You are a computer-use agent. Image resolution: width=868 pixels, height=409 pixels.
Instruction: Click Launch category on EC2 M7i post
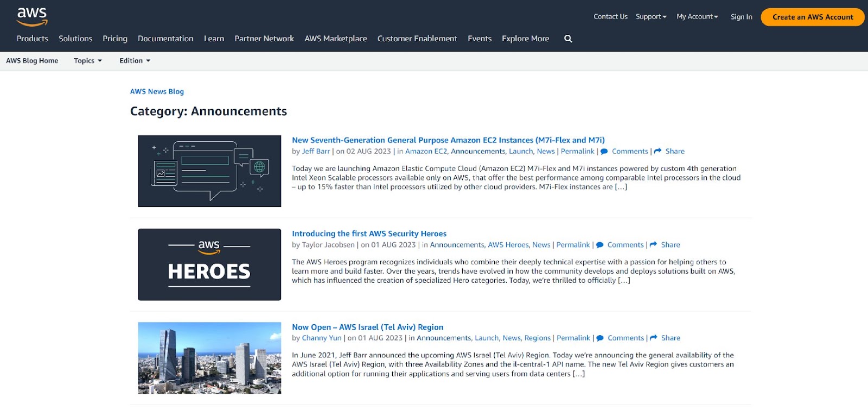coord(521,152)
